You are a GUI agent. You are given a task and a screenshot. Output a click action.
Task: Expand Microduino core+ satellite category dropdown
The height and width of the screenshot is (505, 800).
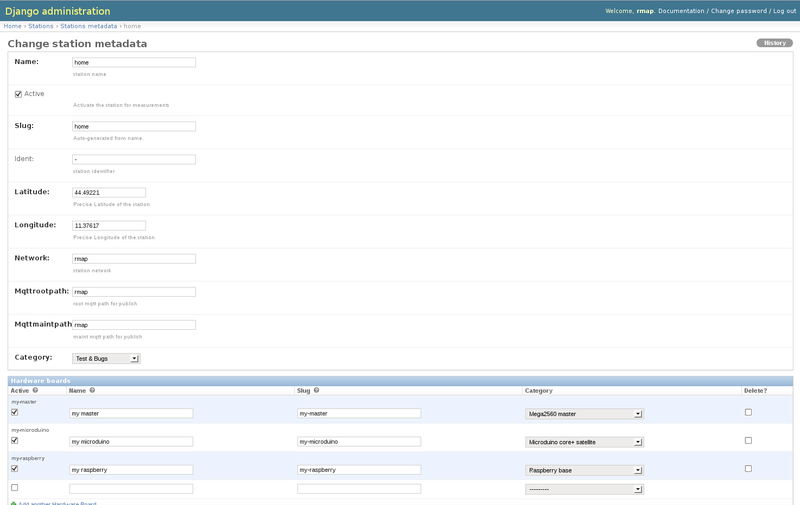[x=583, y=441]
